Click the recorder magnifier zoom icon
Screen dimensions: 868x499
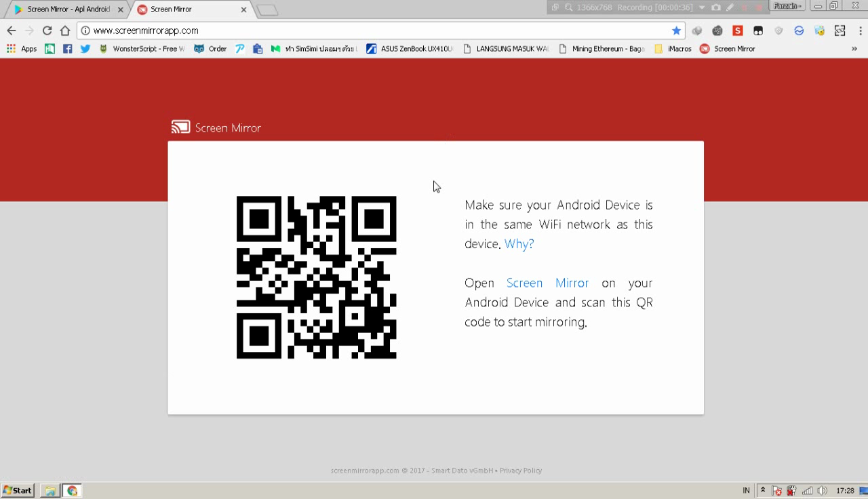pyautogui.click(x=568, y=7)
